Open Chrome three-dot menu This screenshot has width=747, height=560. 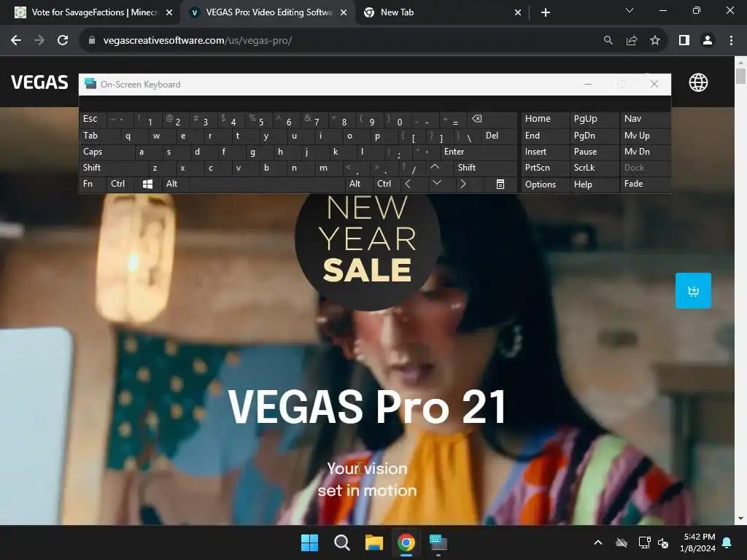tap(731, 41)
